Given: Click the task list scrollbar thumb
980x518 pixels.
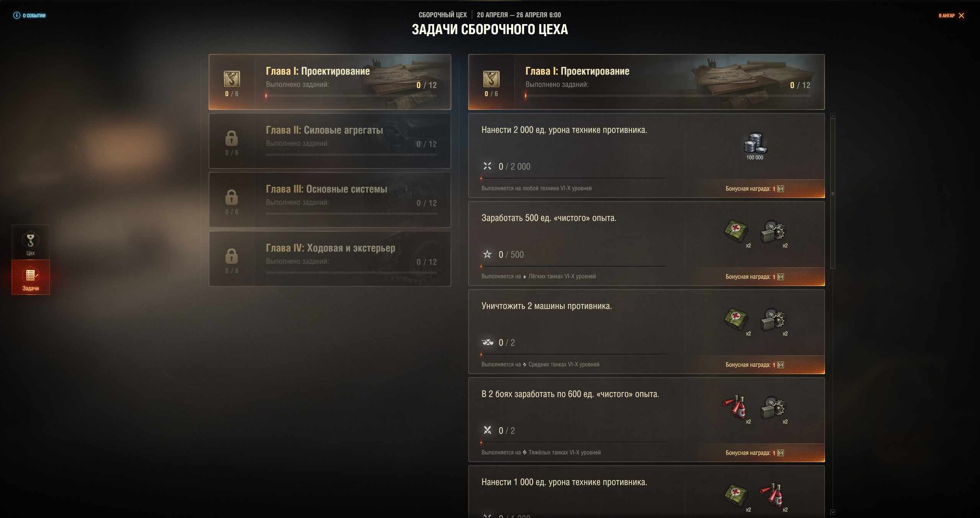Looking at the screenshot, I should [x=833, y=194].
